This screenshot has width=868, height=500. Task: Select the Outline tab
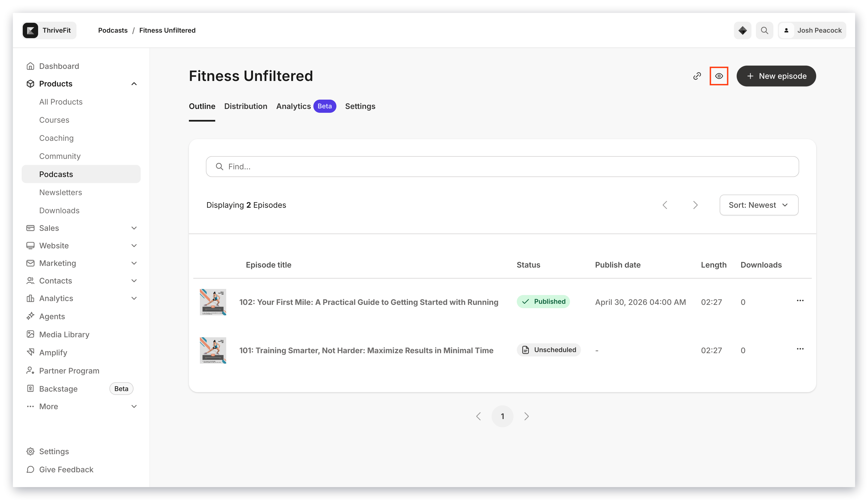point(202,106)
